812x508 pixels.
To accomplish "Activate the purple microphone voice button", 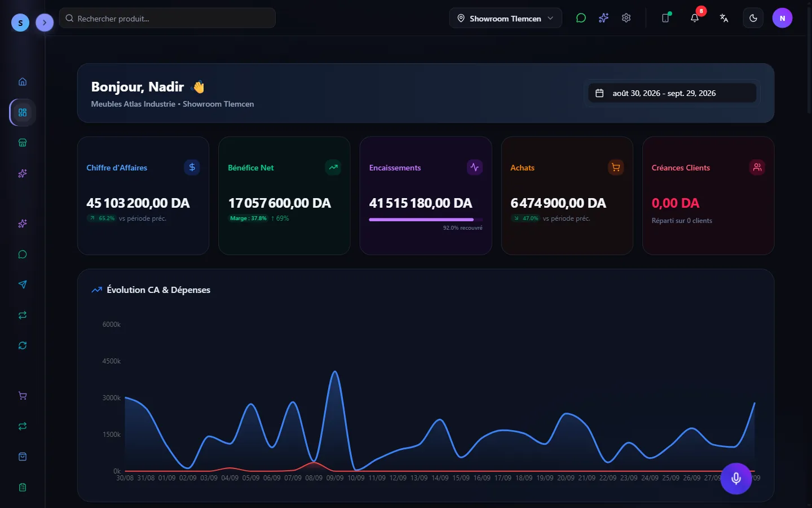I will tap(736, 479).
